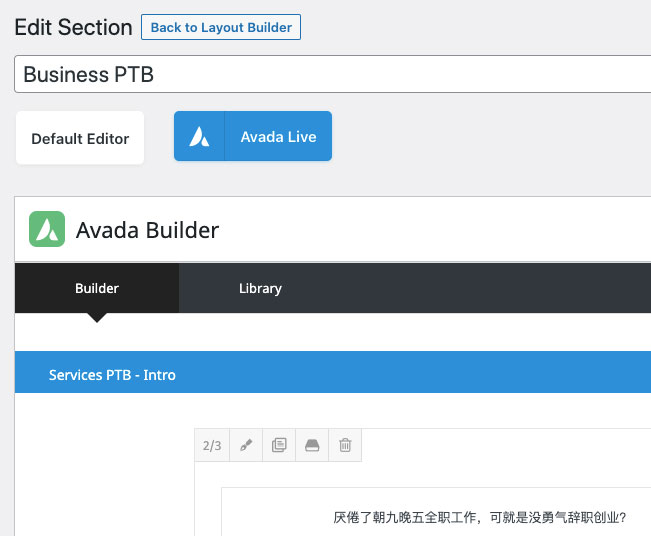651x536 pixels.
Task: Select the Builder tab
Action: pos(97,288)
